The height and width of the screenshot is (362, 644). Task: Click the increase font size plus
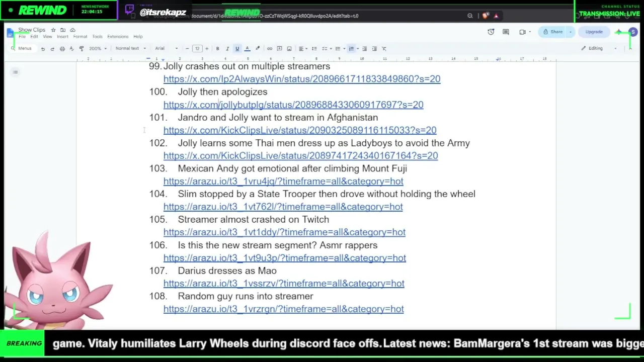206,49
